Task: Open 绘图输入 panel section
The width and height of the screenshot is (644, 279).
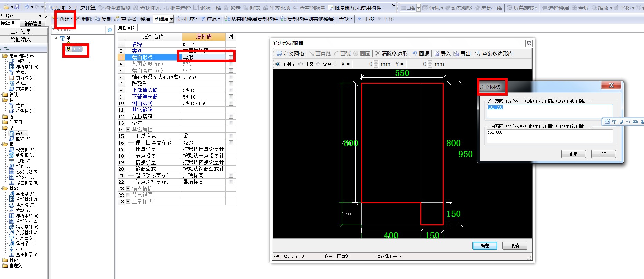Action: [x=21, y=39]
